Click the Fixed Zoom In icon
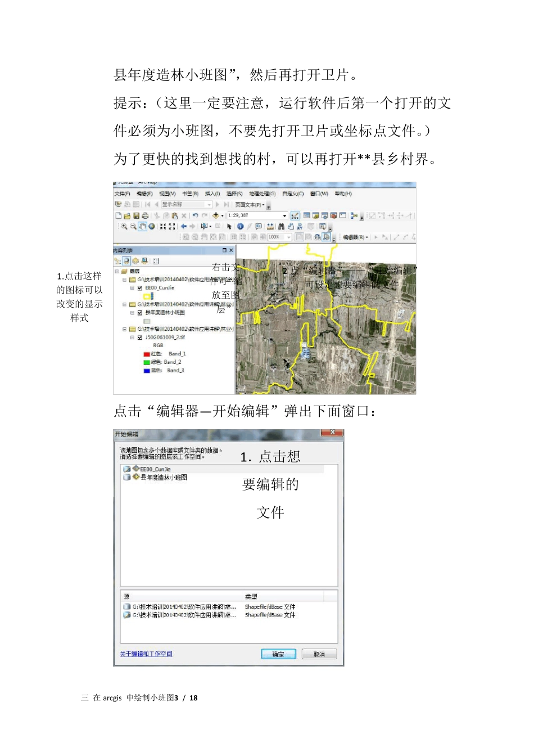Image resolution: width=534 pixels, height=756 pixels. click(x=163, y=227)
